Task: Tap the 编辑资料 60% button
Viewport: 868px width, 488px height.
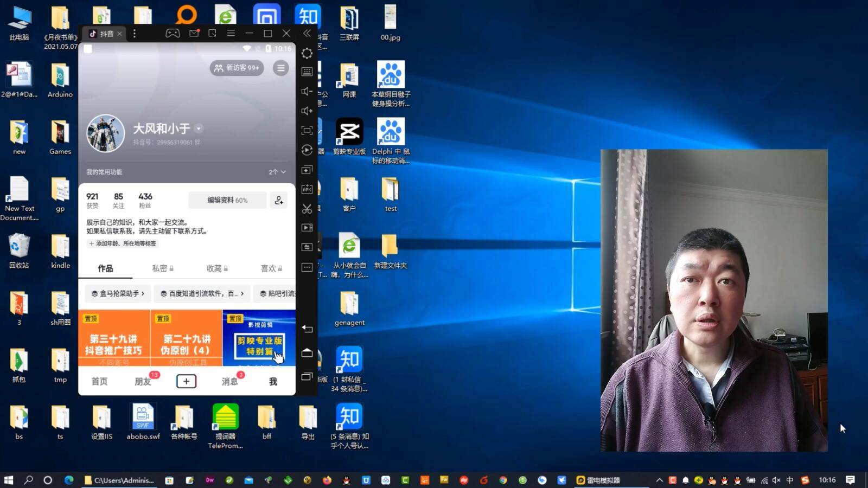Action: [x=227, y=200]
